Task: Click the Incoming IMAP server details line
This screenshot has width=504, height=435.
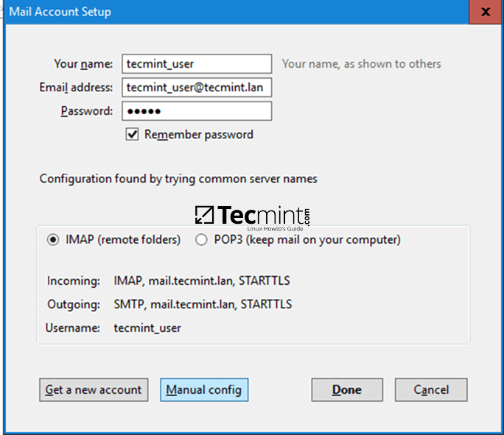Action: coord(203,280)
